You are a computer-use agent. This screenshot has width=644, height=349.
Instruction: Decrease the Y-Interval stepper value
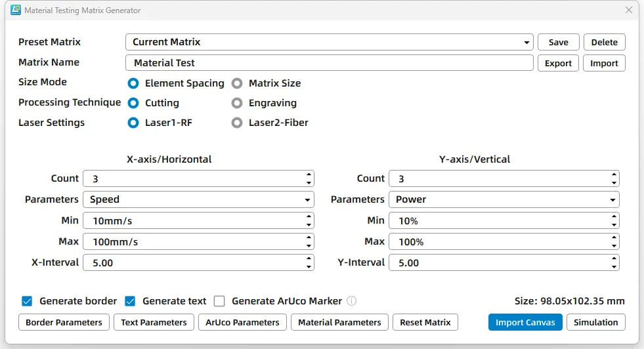(x=614, y=266)
